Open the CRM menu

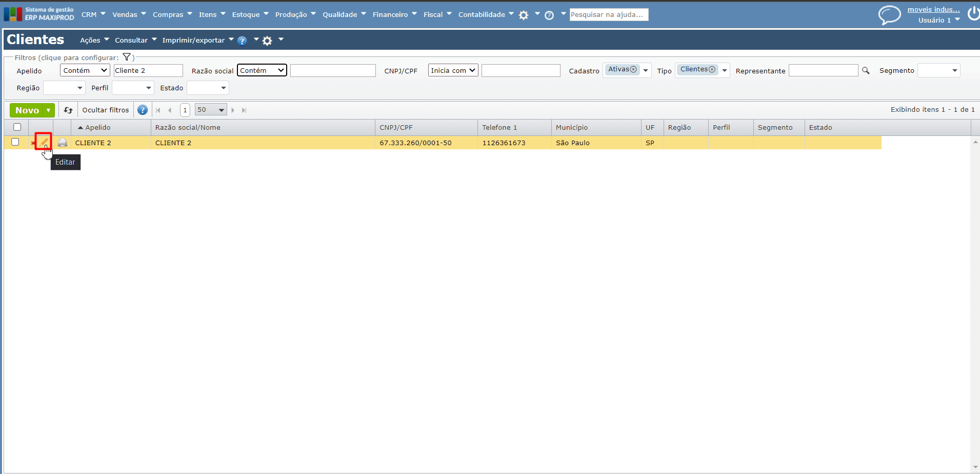(93, 14)
